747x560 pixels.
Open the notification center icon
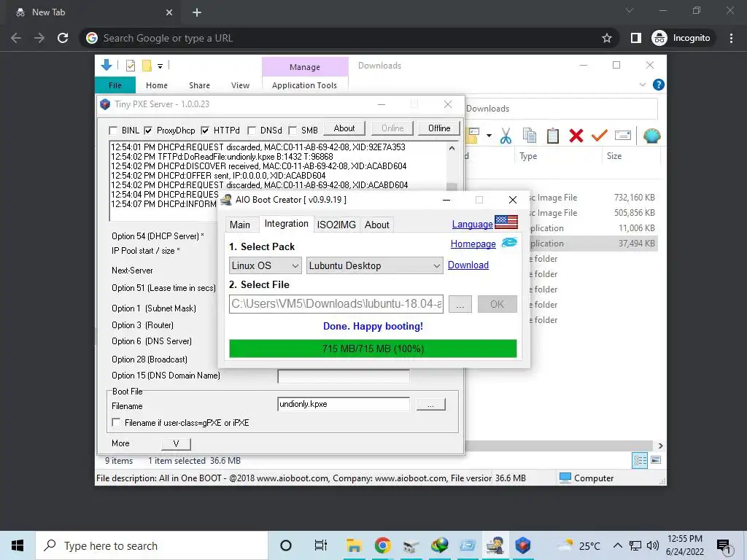pyautogui.click(x=724, y=546)
